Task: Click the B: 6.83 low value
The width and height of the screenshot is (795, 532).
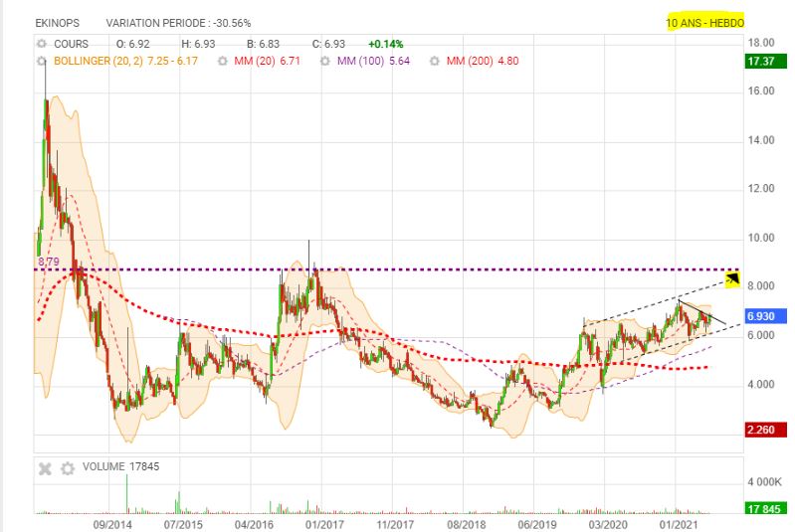Action: [263, 44]
